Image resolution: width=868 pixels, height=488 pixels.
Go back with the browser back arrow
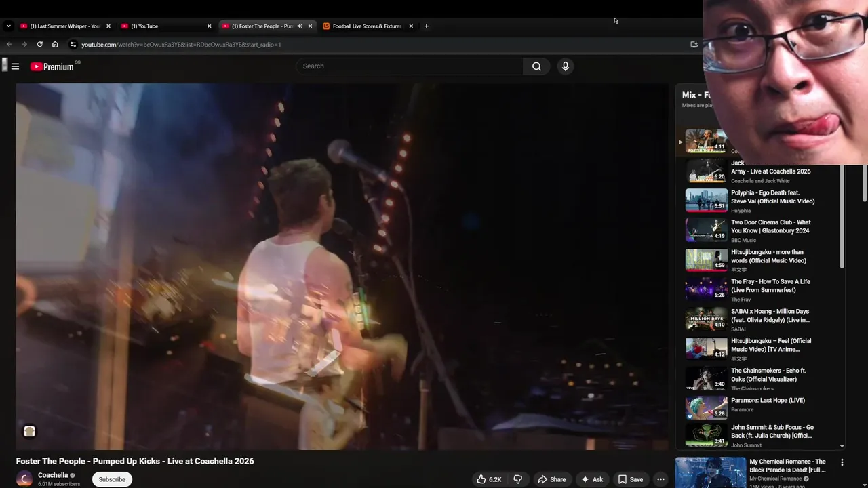pyautogui.click(x=9, y=45)
